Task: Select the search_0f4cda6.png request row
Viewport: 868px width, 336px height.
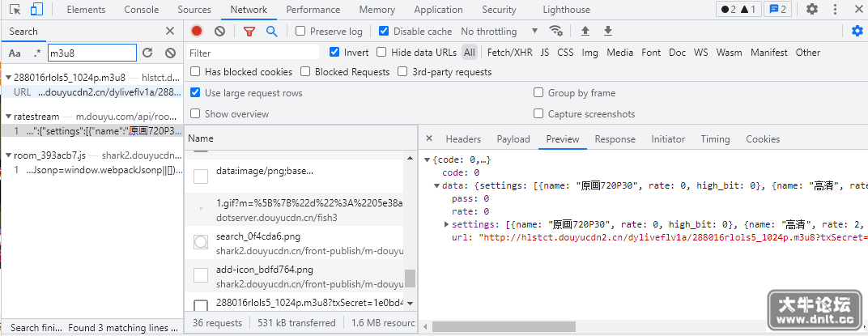Action: 300,242
